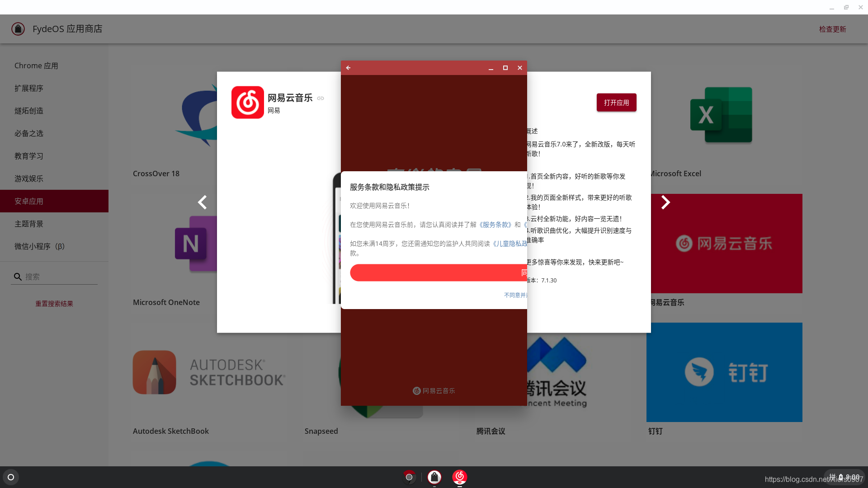Open the 《服务条款》 link
Image resolution: width=868 pixels, height=488 pixels.
495,225
